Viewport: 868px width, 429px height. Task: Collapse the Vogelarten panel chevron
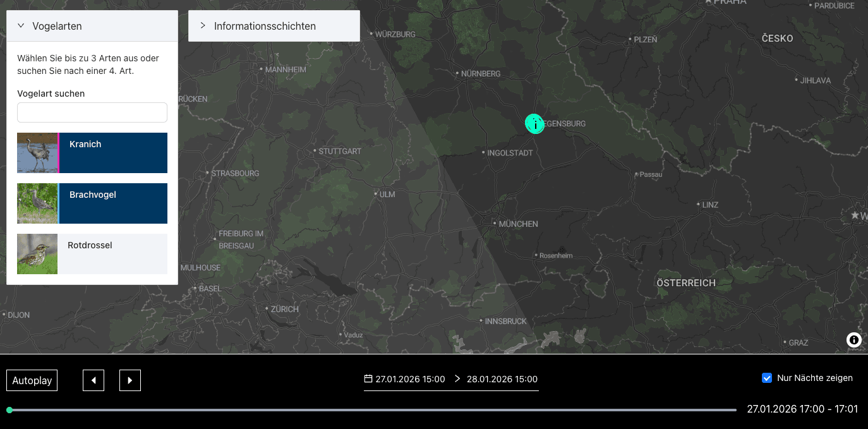tap(21, 26)
